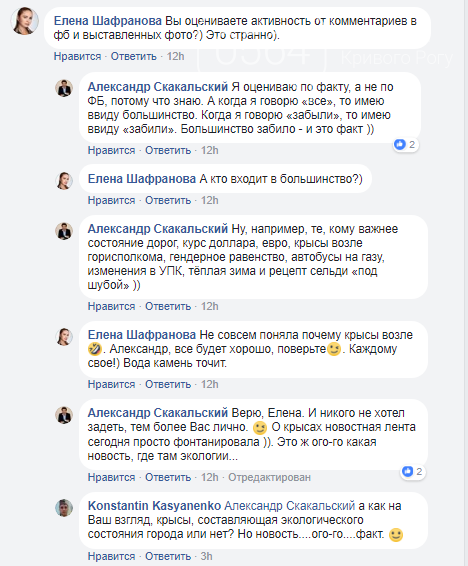468x566 pixels.
Task: Click Нравится under the 'Ну, например' comment
Action: pos(111,306)
